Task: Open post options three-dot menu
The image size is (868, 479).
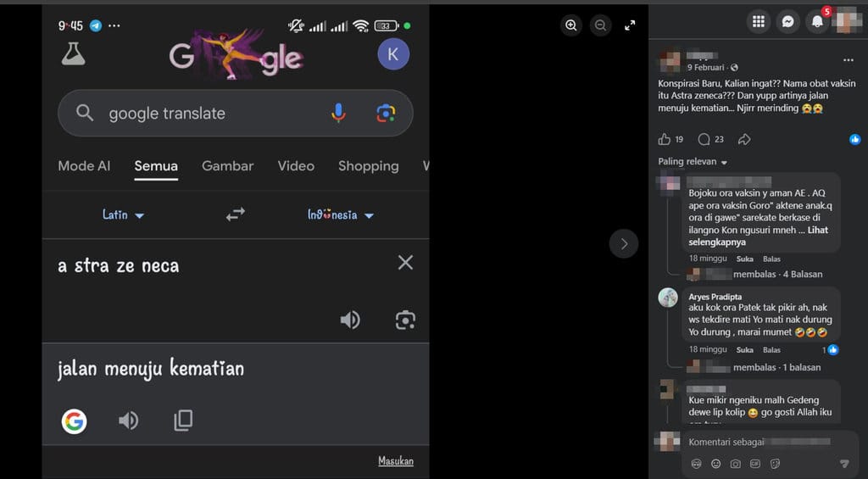Action: pyautogui.click(x=848, y=60)
